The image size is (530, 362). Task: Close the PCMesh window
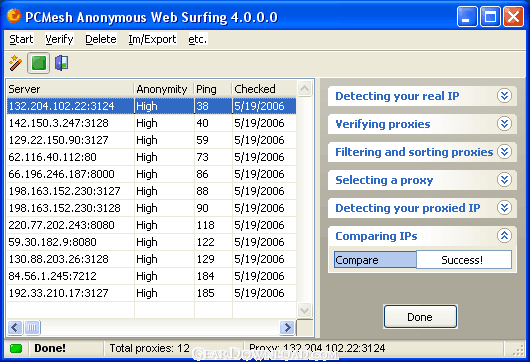[513, 17]
